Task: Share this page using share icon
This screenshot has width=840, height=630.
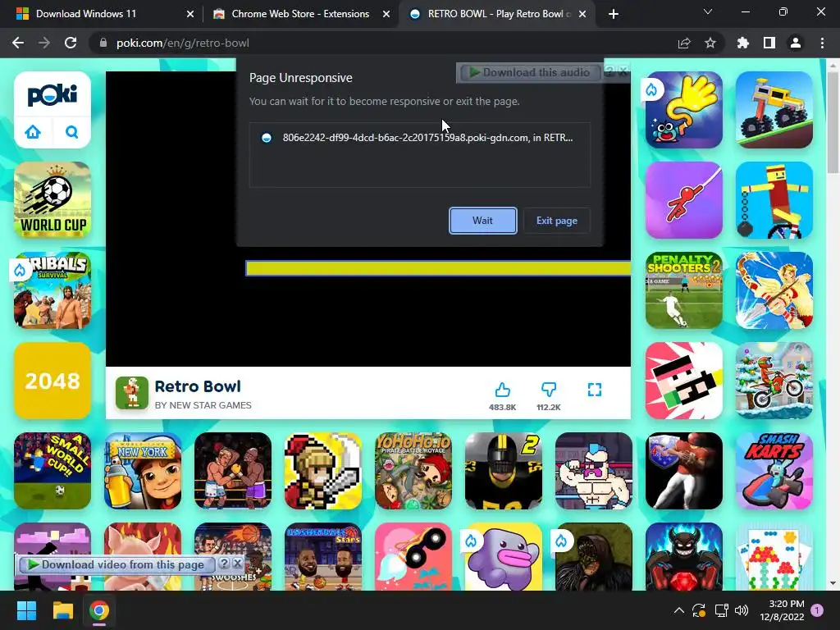Action: tap(684, 43)
